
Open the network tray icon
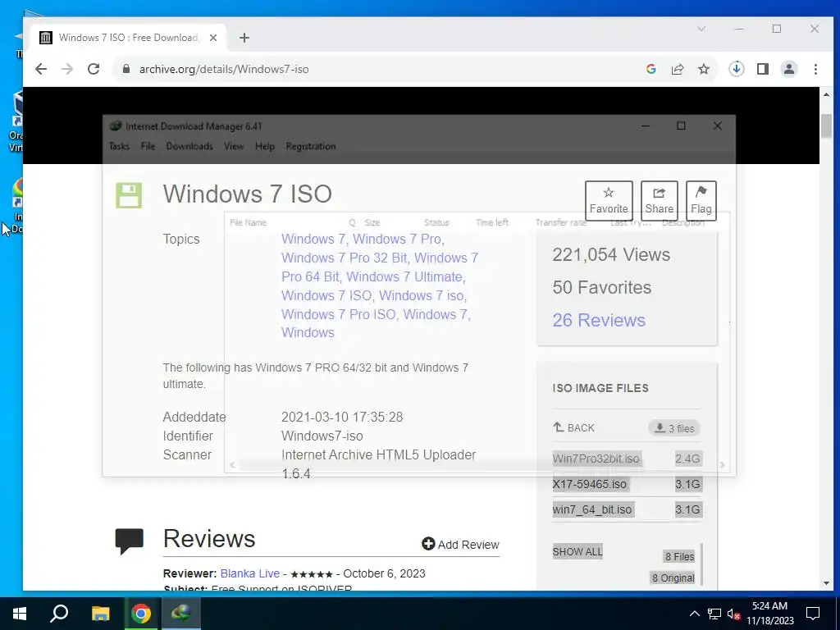point(714,614)
